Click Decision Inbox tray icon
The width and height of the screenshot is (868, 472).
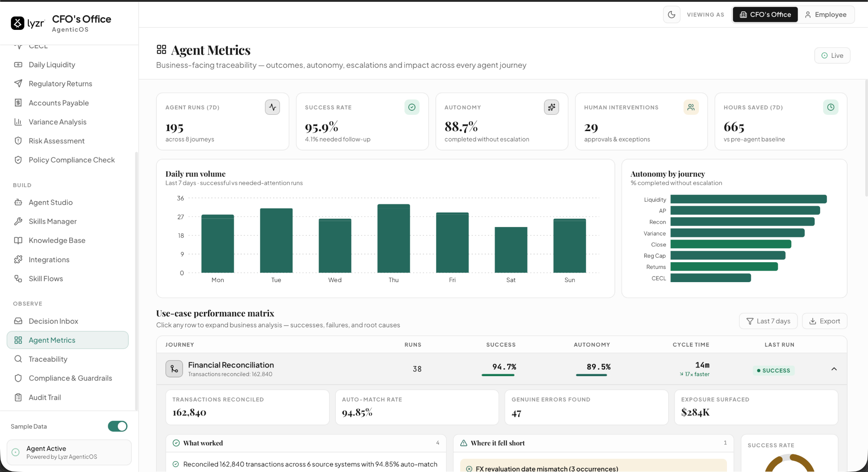(x=18, y=321)
